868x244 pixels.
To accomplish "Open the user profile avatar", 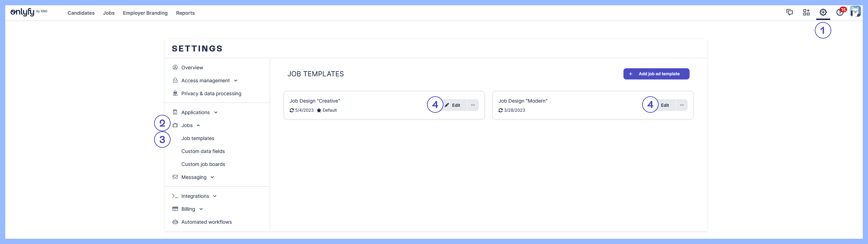I will click(x=855, y=12).
